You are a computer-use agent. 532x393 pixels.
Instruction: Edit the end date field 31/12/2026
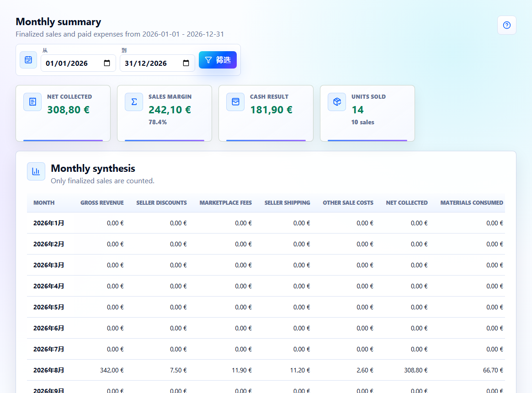click(x=157, y=63)
